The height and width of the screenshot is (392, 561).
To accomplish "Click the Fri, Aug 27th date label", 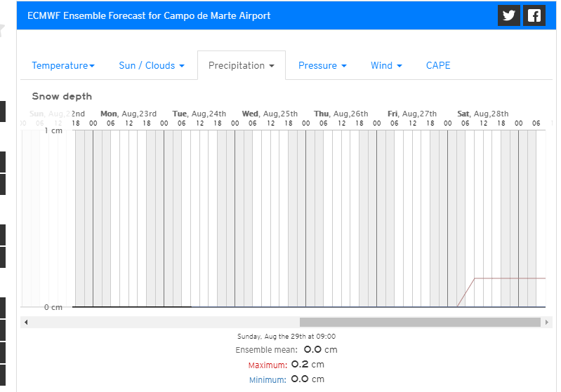I will [x=412, y=114].
